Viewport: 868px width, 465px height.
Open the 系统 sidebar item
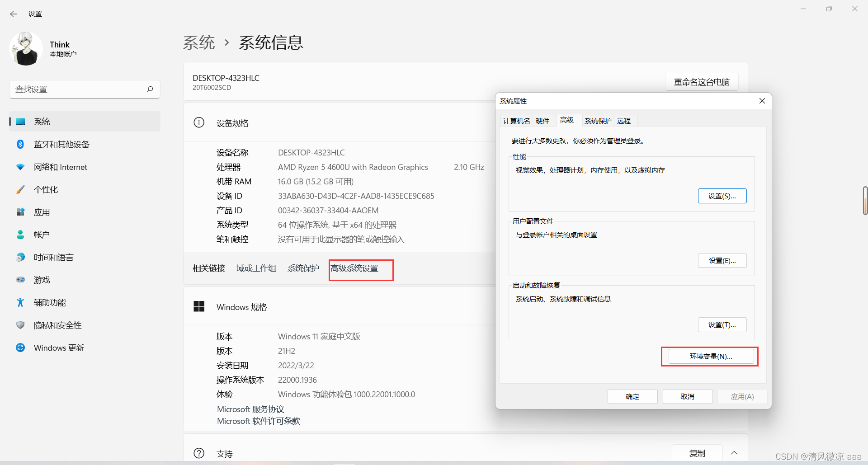click(x=85, y=122)
